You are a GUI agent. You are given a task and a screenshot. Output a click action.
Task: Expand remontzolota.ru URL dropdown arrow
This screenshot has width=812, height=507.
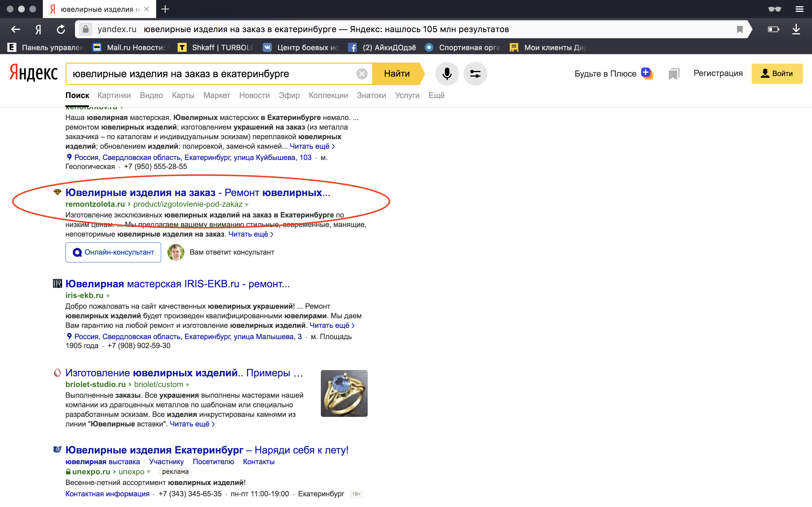pos(247,204)
